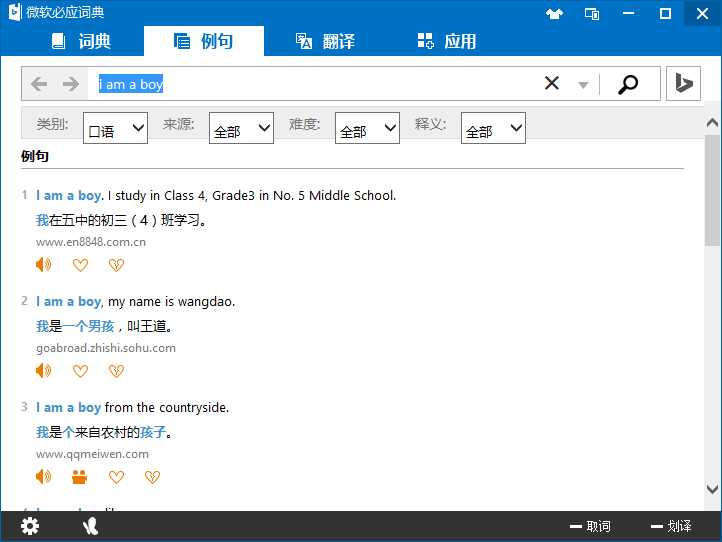Click the back arrow in search bar
The height and width of the screenshot is (542, 722).
pyautogui.click(x=39, y=84)
